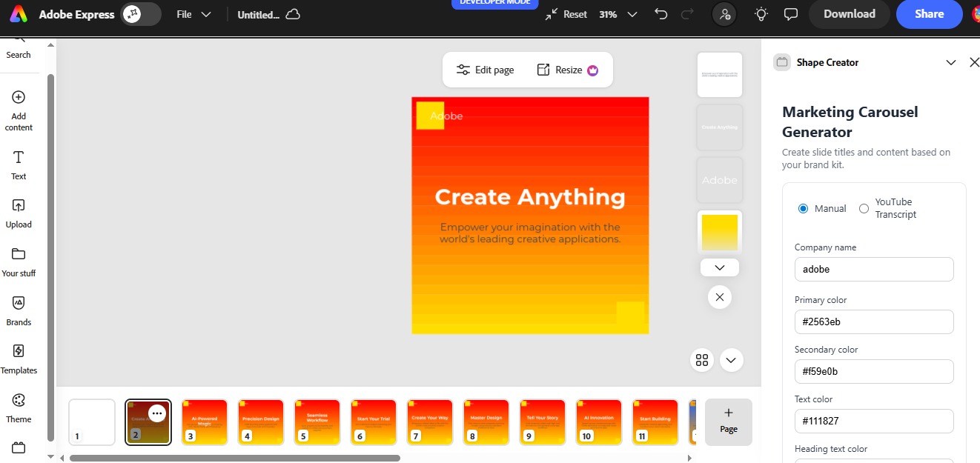
Task: Click the Untitled document name
Action: pos(259,15)
